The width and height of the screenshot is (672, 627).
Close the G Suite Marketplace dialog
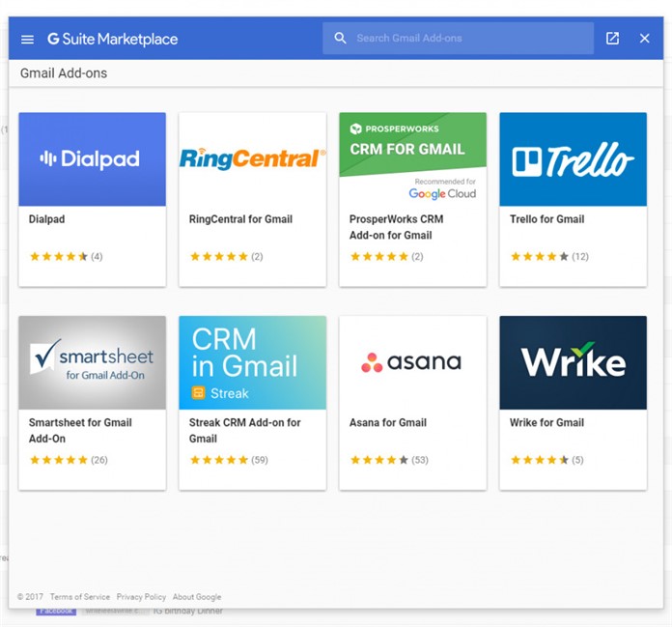point(645,39)
